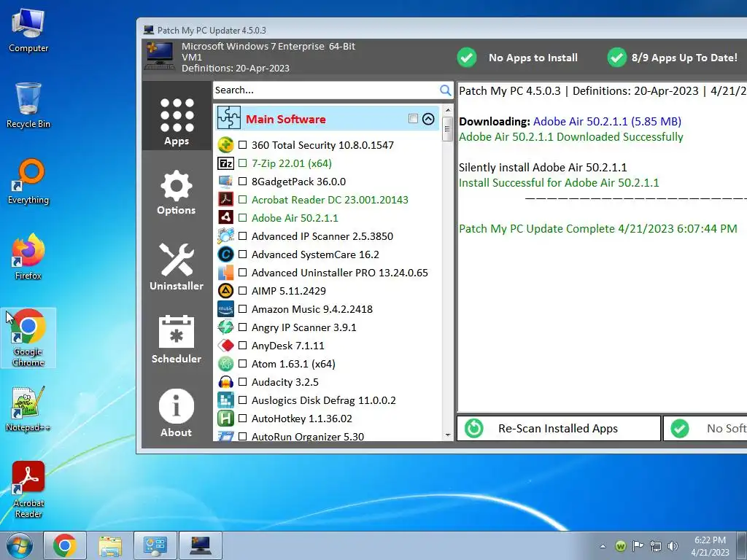Check the 360 Total Security checkbox
Viewport: 747px width, 560px height.
[x=242, y=145]
